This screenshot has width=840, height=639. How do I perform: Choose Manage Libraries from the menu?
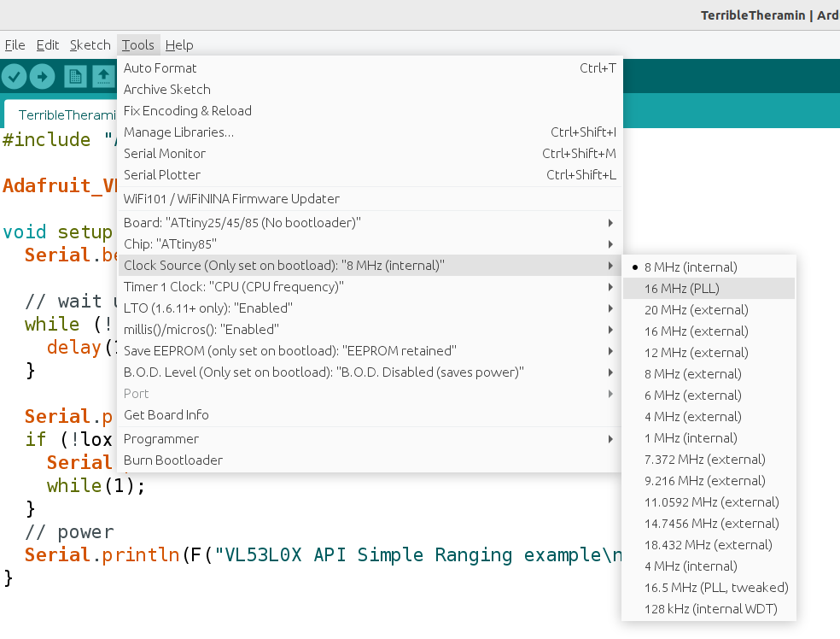point(178,132)
